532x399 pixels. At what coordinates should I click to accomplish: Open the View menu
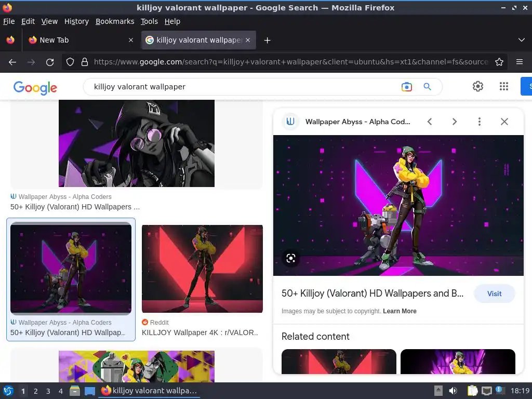click(49, 21)
